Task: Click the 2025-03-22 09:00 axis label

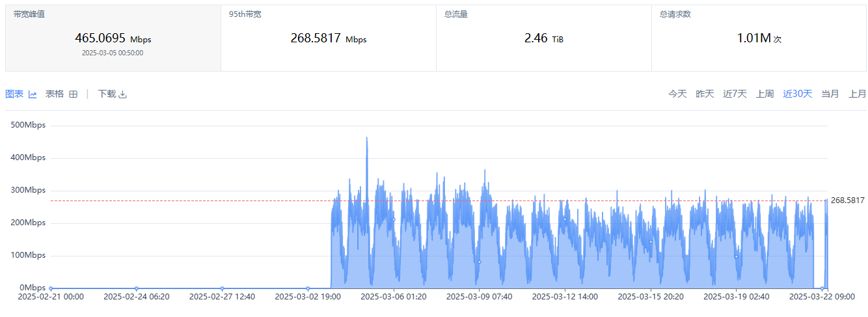Action: coord(821,297)
